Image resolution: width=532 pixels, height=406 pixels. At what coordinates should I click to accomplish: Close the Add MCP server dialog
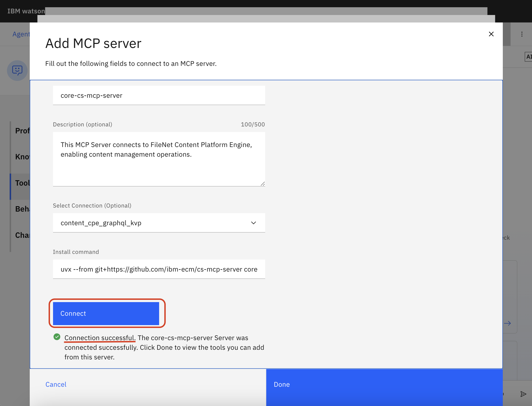tap(491, 34)
